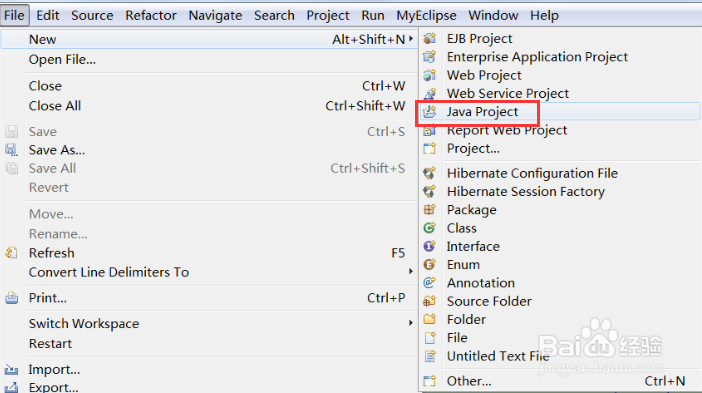
Task: Expand the New submenu arrow
Action: tap(411, 39)
